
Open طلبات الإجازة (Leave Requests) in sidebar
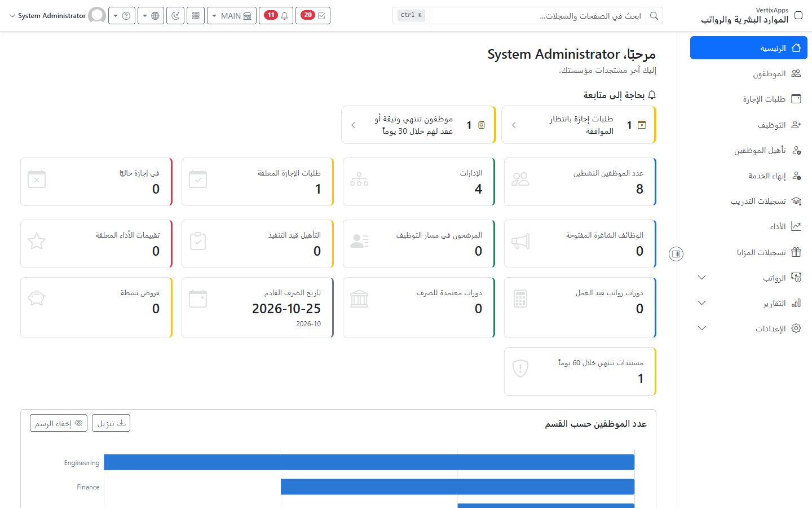pos(749,99)
